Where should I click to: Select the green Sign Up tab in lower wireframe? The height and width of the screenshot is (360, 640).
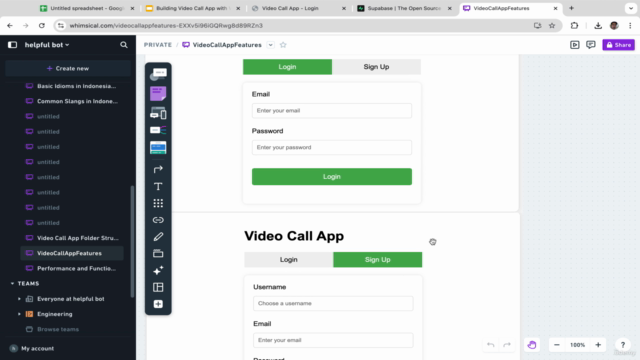pyautogui.click(x=378, y=260)
